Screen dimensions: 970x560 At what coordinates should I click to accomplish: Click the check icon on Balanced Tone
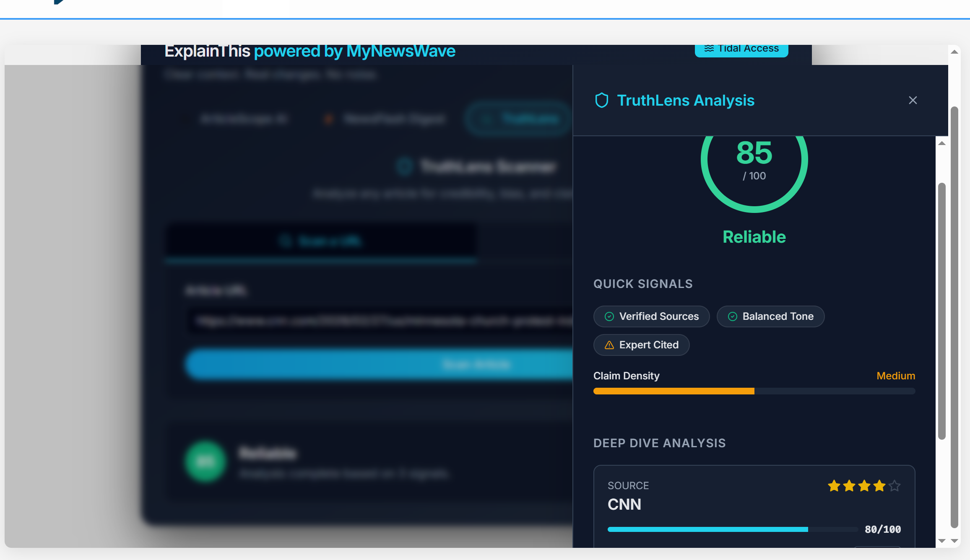pos(733,316)
